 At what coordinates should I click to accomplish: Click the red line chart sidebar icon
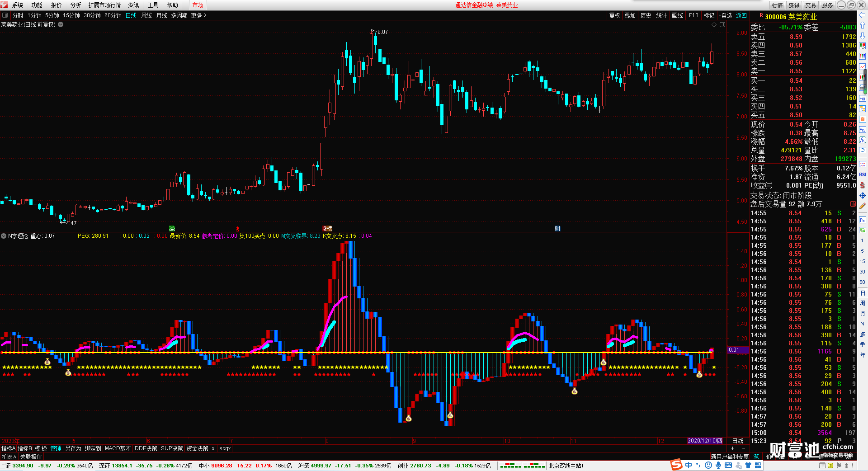863,67
